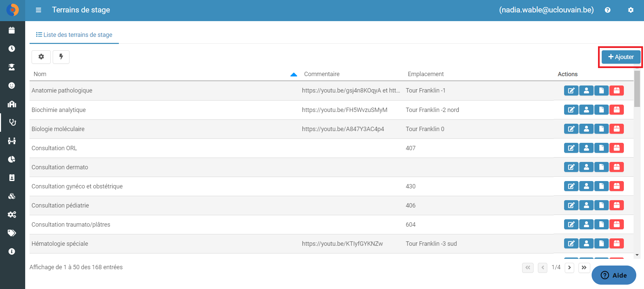This screenshot has height=289, width=644.
Task: Open the Aide help button
Action: tap(614, 275)
